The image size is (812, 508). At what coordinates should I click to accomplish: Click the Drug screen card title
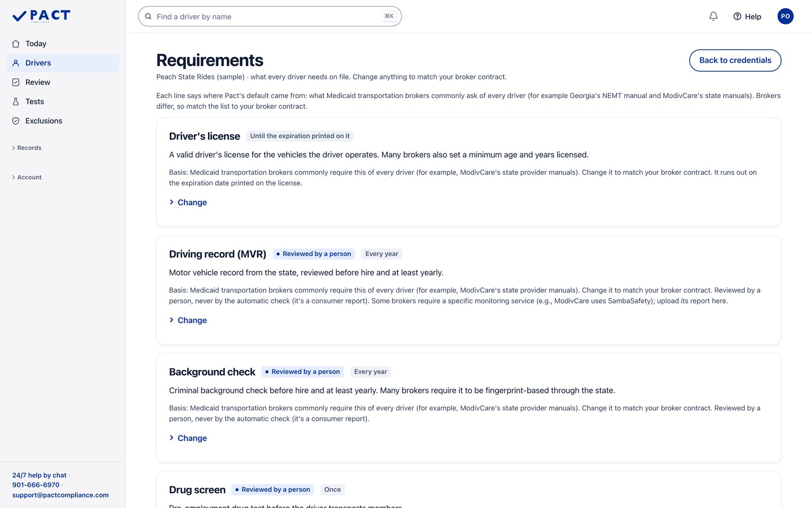tap(197, 490)
